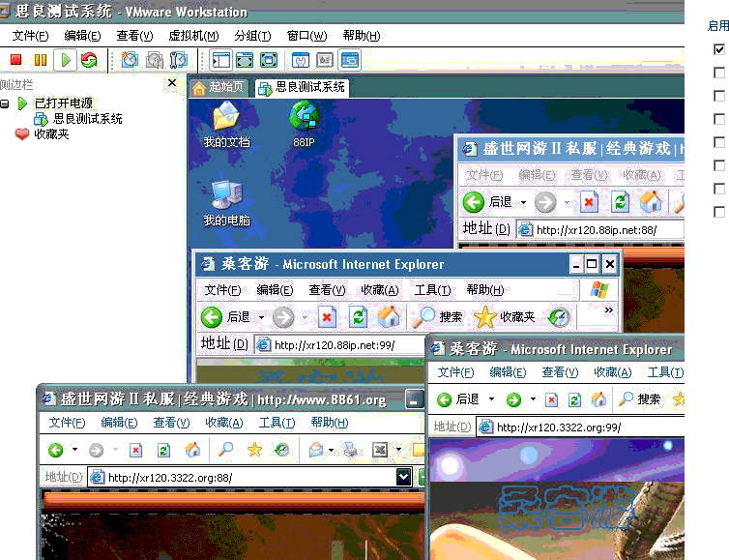
Task: Check the fourth checkbox under 启用
Action: [x=719, y=119]
